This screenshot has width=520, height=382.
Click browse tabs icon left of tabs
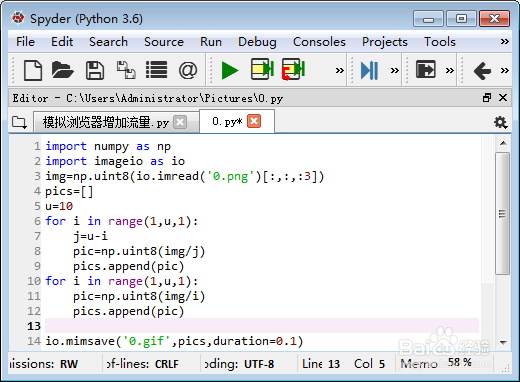tap(19, 122)
